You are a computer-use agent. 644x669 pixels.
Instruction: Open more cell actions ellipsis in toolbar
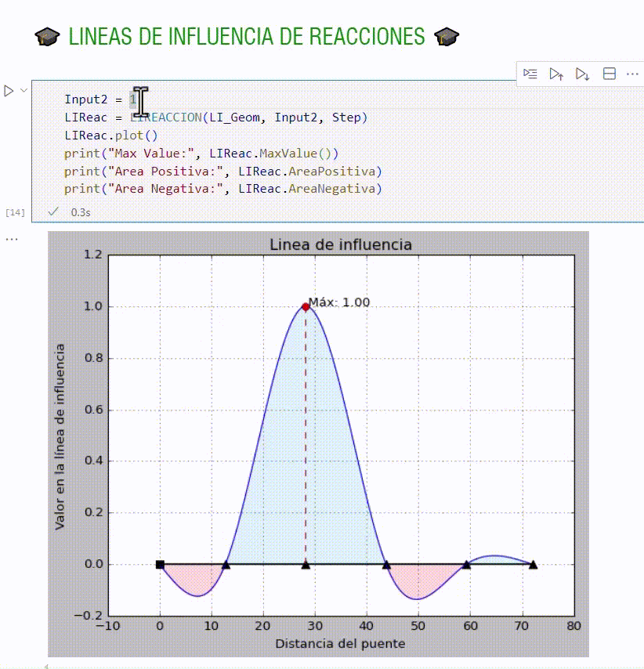click(632, 74)
